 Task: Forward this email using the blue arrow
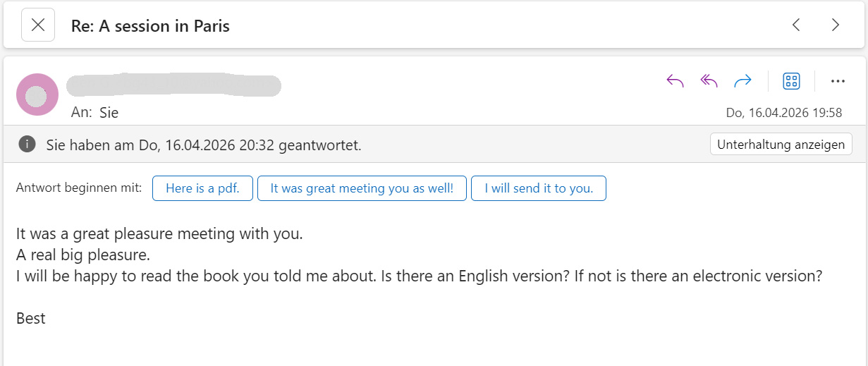click(x=742, y=81)
